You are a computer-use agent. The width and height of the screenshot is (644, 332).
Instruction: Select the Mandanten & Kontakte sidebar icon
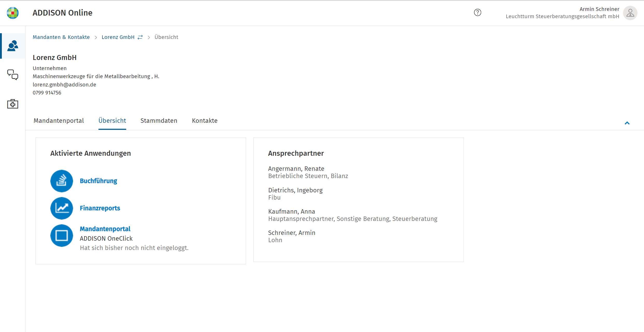pyautogui.click(x=13, y=46)
